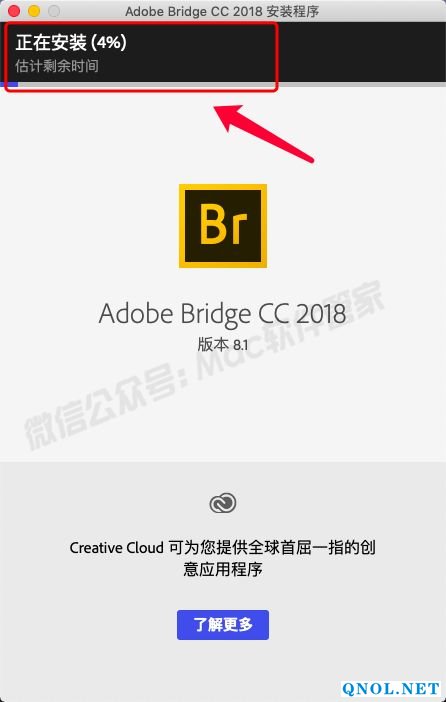The width and height of the screenshot is (446, 702).
Task: Click the Mac软件管家 watermark text
Action: tap(291, 325)
